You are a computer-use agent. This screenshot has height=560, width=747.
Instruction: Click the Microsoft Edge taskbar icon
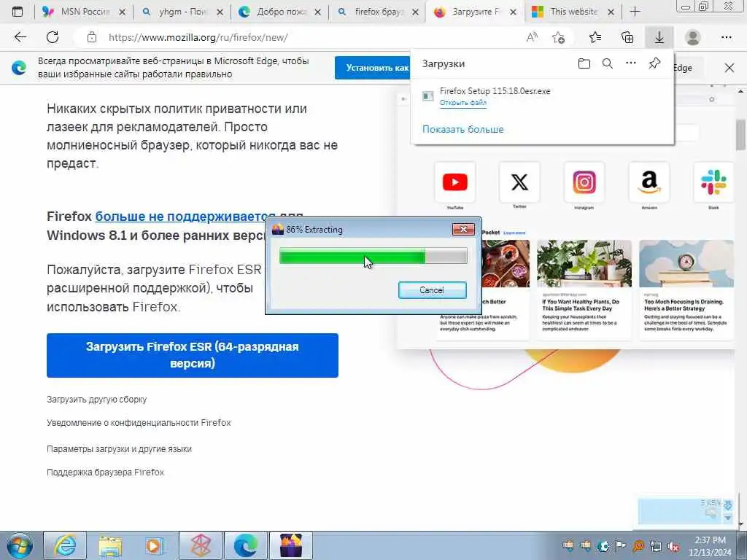245,545
